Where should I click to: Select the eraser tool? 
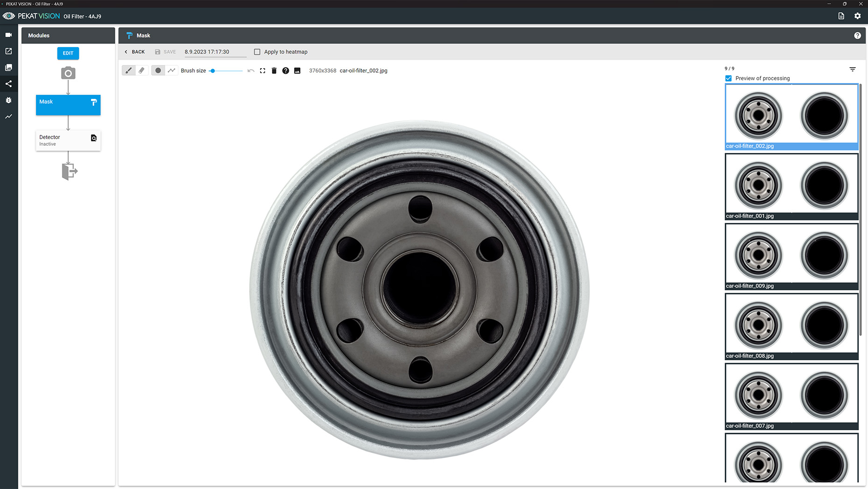[x=141, y=70]
